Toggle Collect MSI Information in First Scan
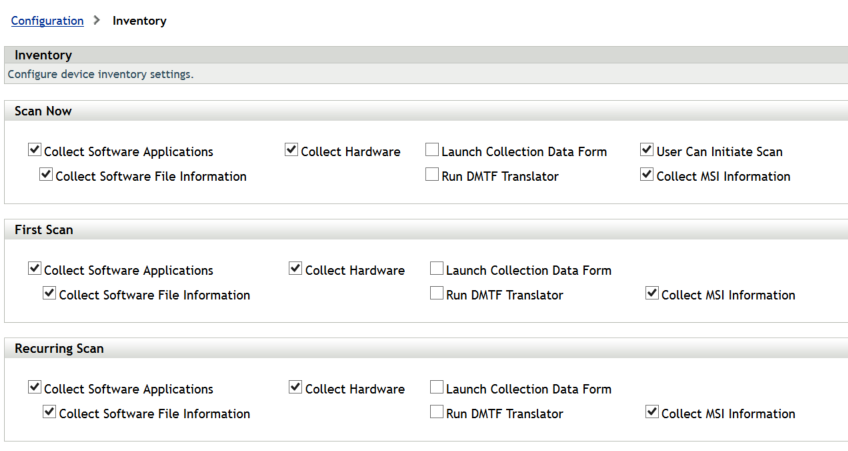The width and height of the screenshot is (848, 451). pyautogui.click(x=653, y=294)
